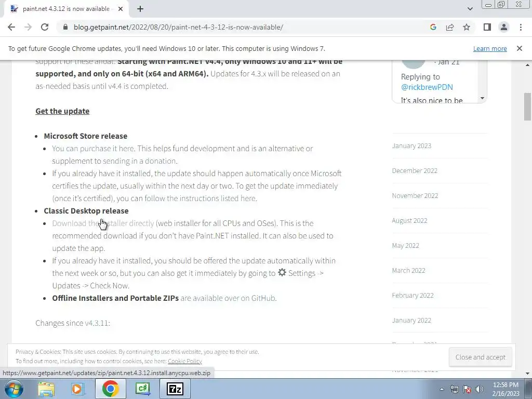Open Learn more about Chrome updates

[490, 49]
